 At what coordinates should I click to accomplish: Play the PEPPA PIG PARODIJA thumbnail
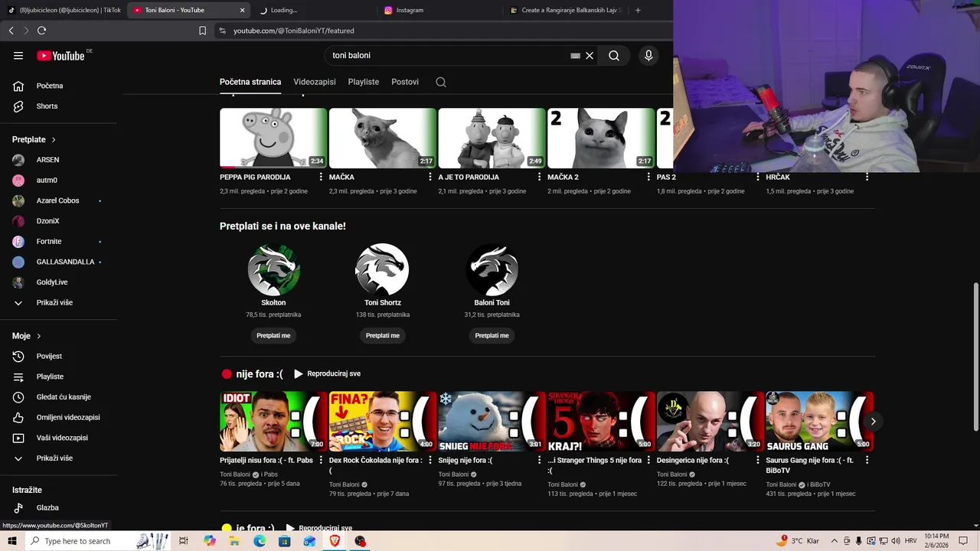tap(273, 138)
